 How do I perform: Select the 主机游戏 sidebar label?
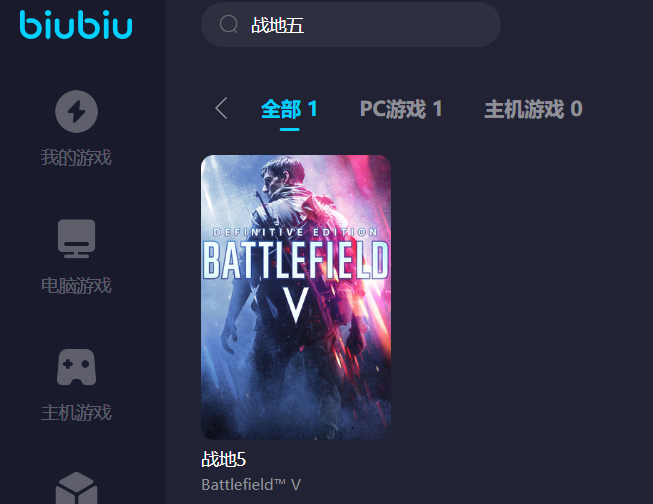(x=77, y=413)
